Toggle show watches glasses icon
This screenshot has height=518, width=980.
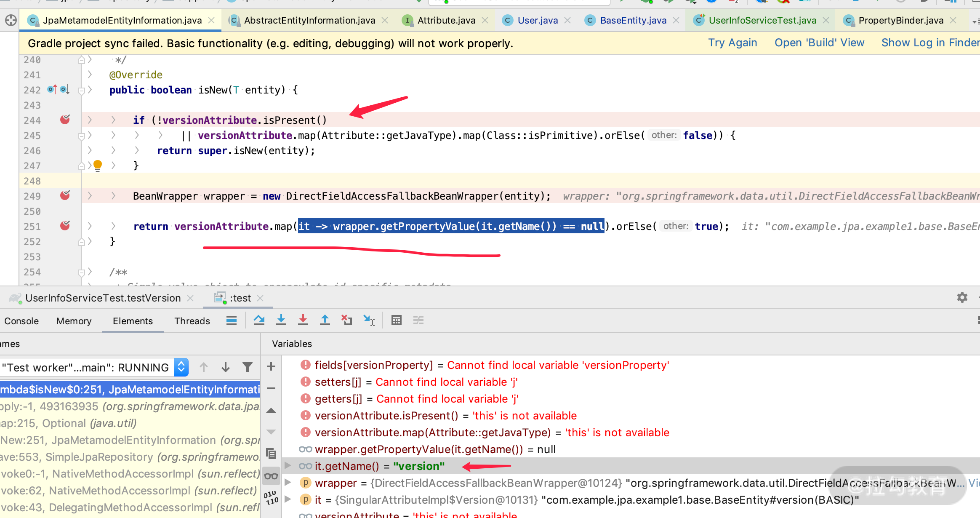pos(272,476)
